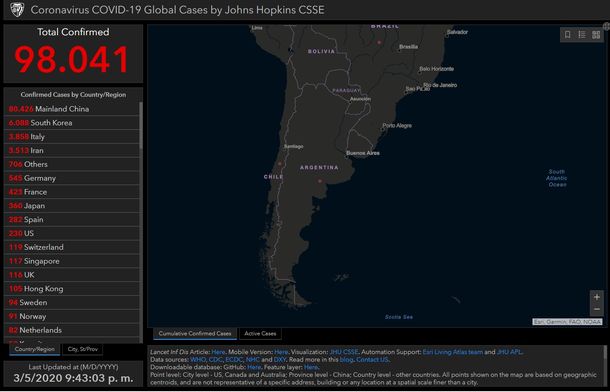Zoom out the map with minus button

tap(597, 310)
